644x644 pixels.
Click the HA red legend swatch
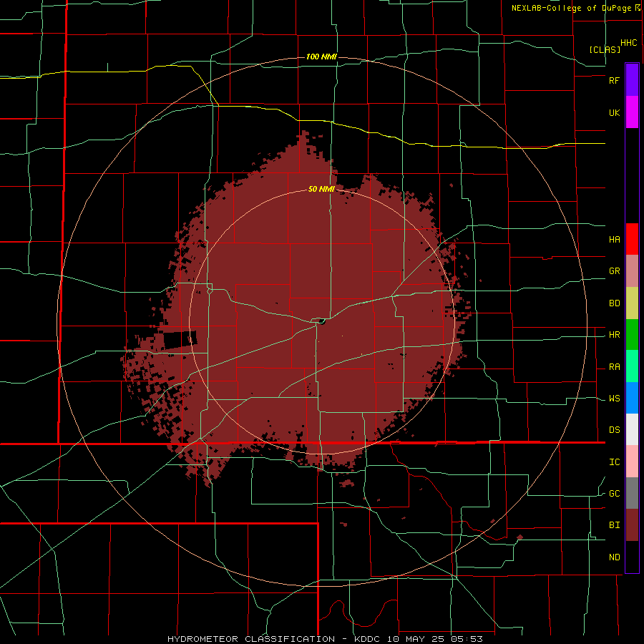pos(632,239)
